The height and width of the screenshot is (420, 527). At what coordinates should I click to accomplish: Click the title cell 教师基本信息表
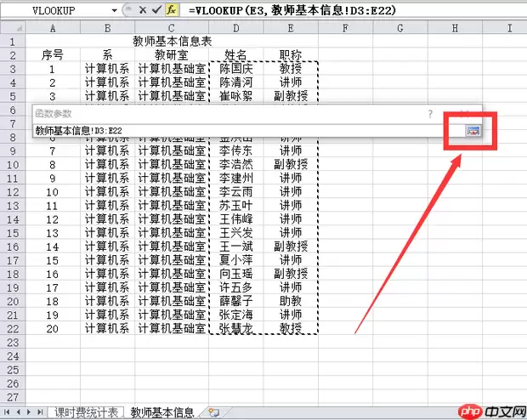[172, 42]
